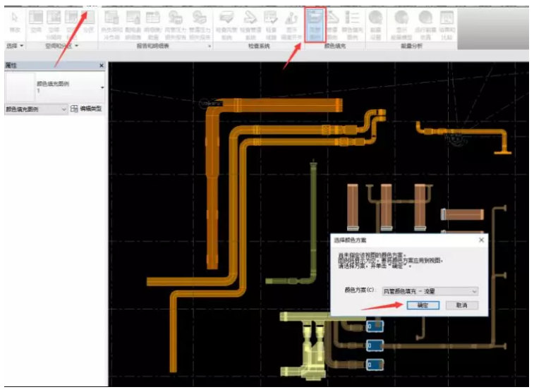This screenshot has width=534, height=392.
Task: Click the Edit Type button
Action: [x=86, y=109]
